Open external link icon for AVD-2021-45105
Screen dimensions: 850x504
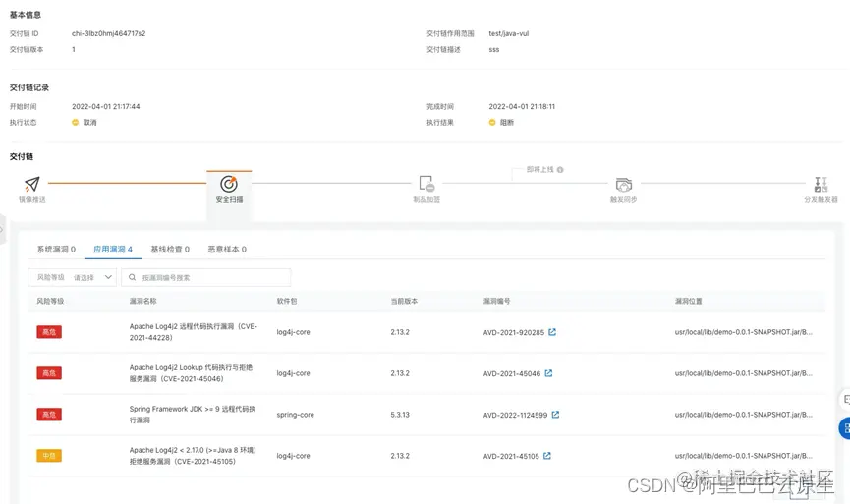(547, 456)
